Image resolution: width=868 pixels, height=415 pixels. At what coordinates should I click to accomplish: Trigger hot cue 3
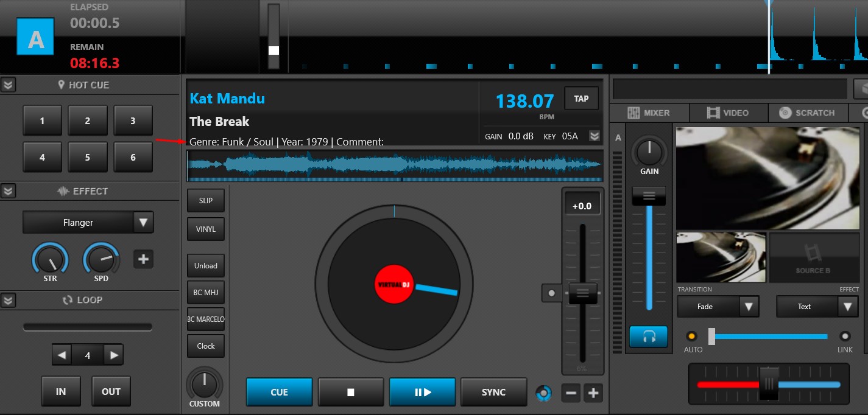coord(133,120)
